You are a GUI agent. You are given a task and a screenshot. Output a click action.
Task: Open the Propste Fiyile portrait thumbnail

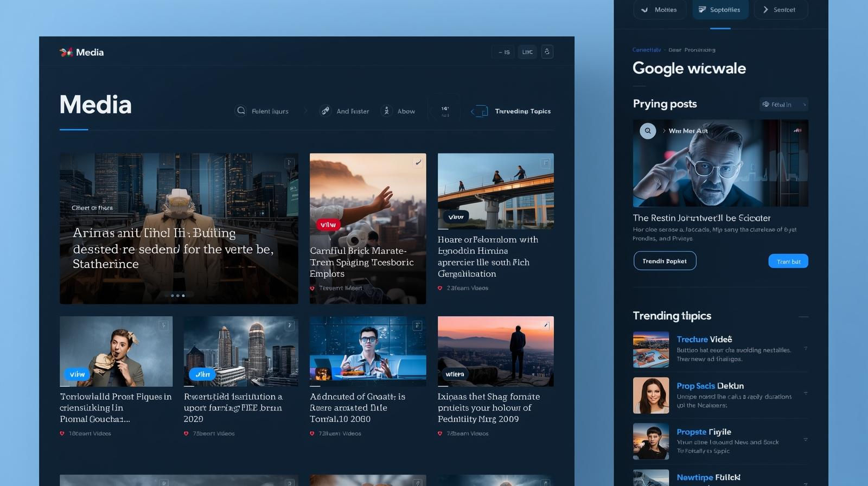651,442
